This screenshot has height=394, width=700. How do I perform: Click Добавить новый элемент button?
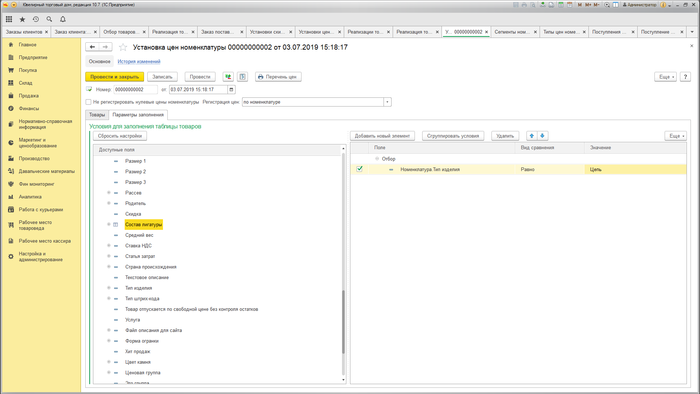pyautogui.click(x=382, y=136)
